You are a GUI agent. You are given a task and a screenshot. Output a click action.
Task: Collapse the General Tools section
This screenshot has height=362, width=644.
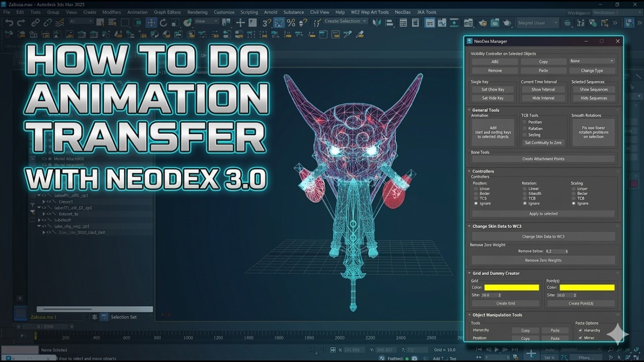click(x=469, y=110)
